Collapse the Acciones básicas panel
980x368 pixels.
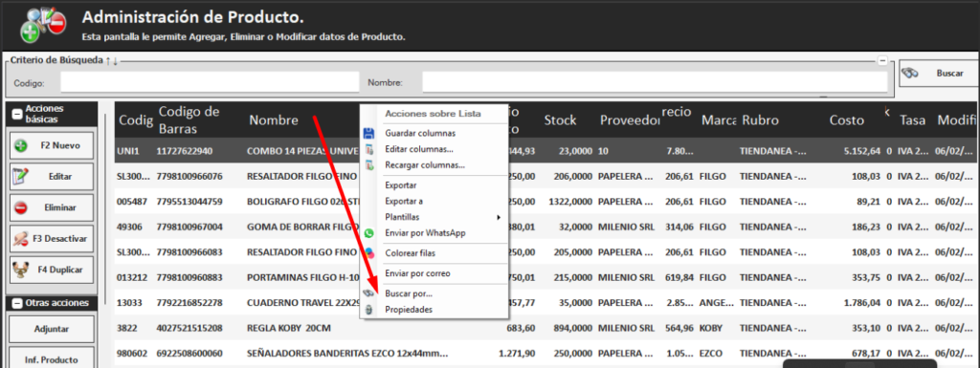[17, 114]
